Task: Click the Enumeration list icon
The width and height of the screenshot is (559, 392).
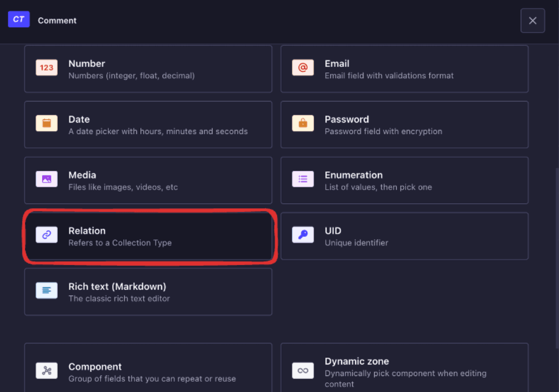Action: pyautogui.click(x=303, y=180)
